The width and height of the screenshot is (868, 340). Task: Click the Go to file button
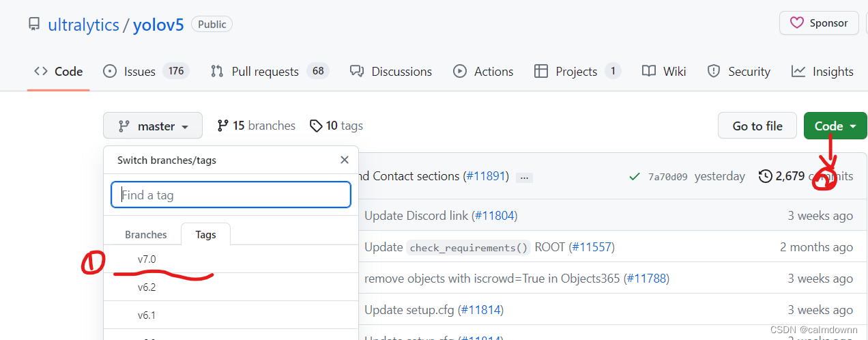click(x=757, y=126)
